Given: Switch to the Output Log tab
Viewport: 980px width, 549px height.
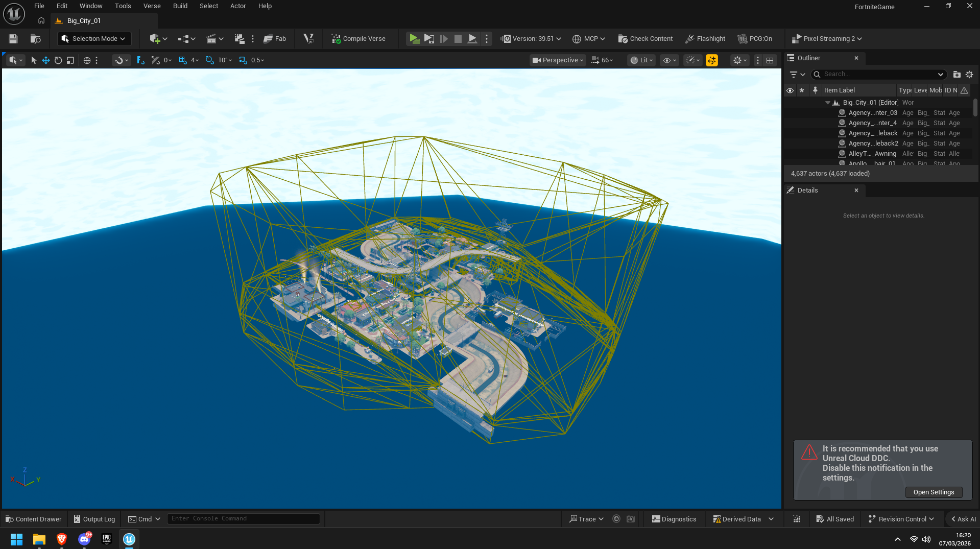Looking at the screenshot, I should [x=94, y=519].
